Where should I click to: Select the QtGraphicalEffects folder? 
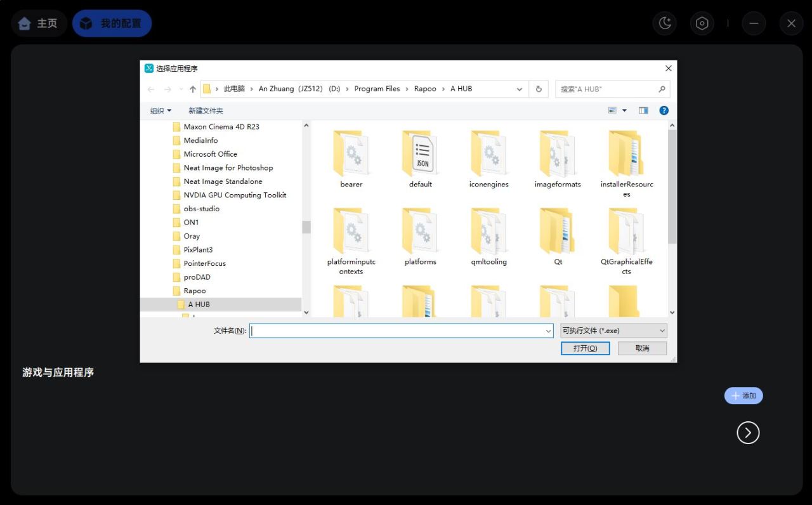tap(626, 241)
